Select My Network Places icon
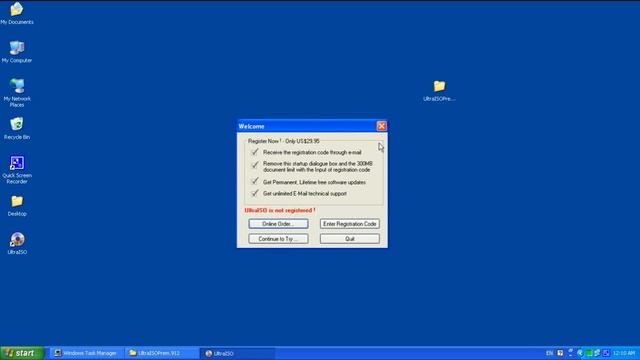The height and width of the screenshot is (360, 640). coord(17,93)
